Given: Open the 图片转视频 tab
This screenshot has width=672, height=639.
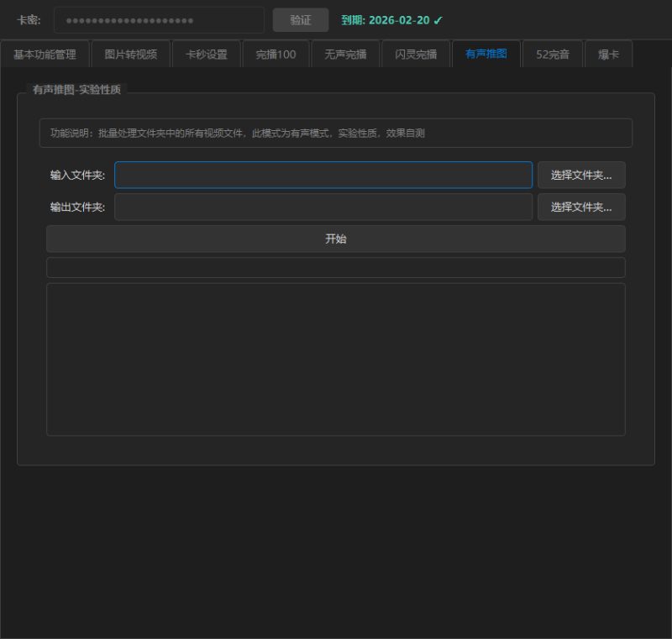Looking at the screenshot, I should (130, 55).
